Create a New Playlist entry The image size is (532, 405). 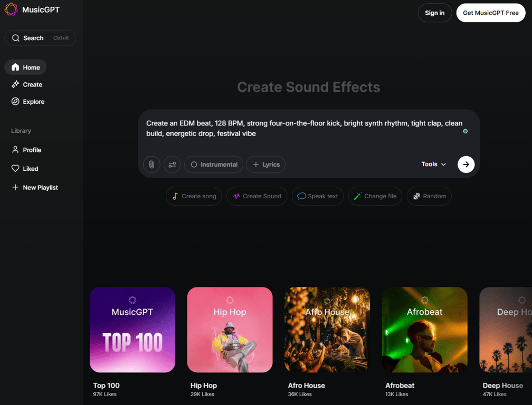35,187
